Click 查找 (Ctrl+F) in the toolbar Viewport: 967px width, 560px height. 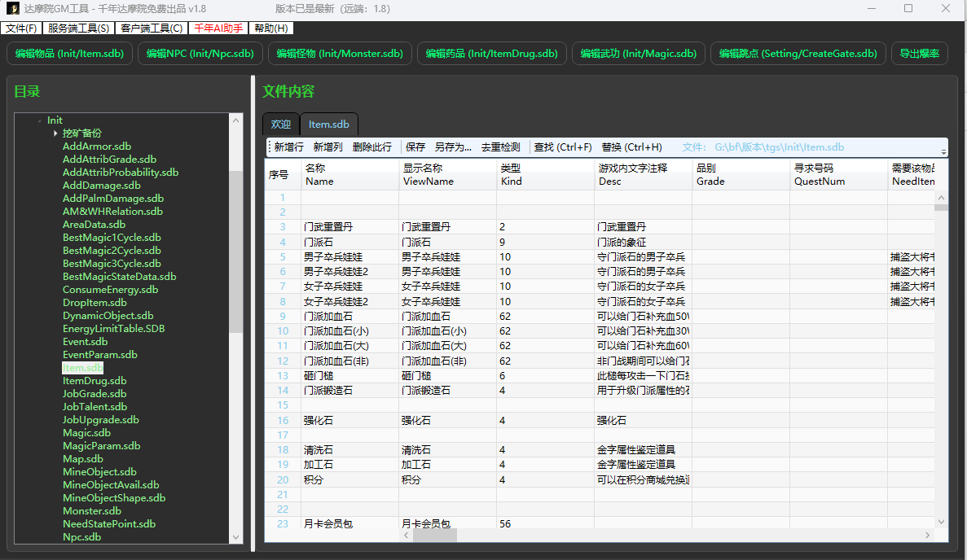pyautogui.click(x=562, y=147)
